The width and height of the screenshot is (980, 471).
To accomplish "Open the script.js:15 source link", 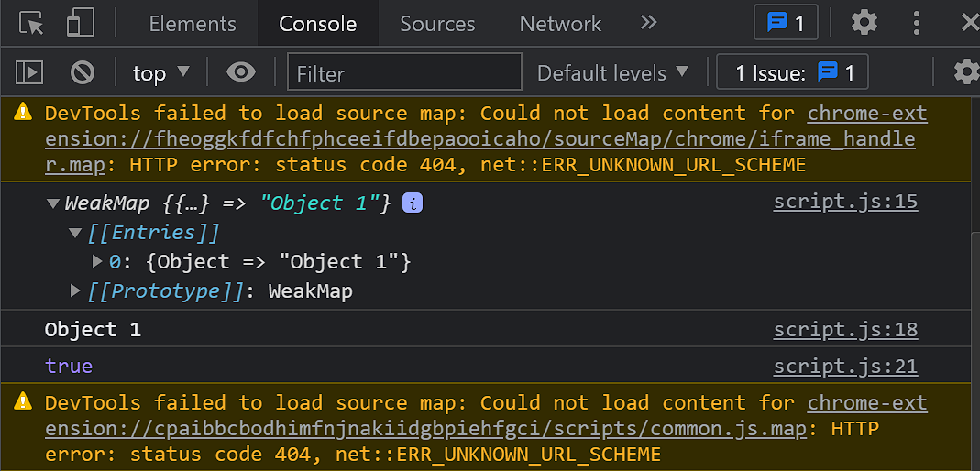I will pyautogui.click(x=845, y=203).
